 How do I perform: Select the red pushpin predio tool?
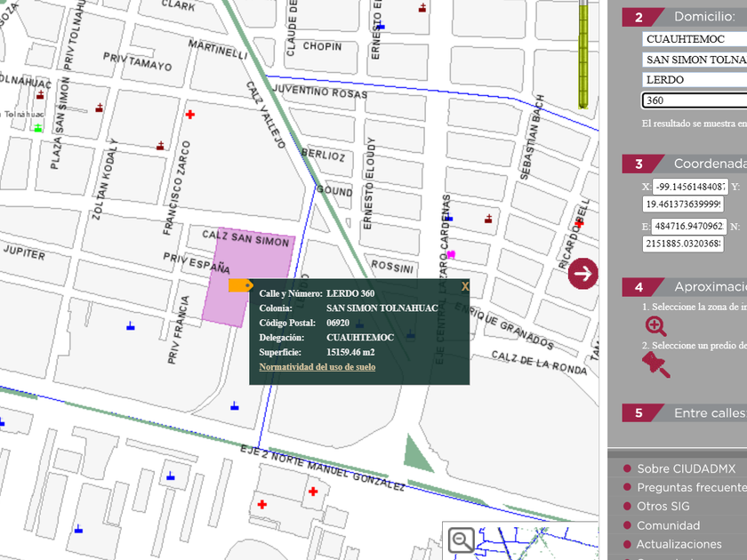pos(655,364)
